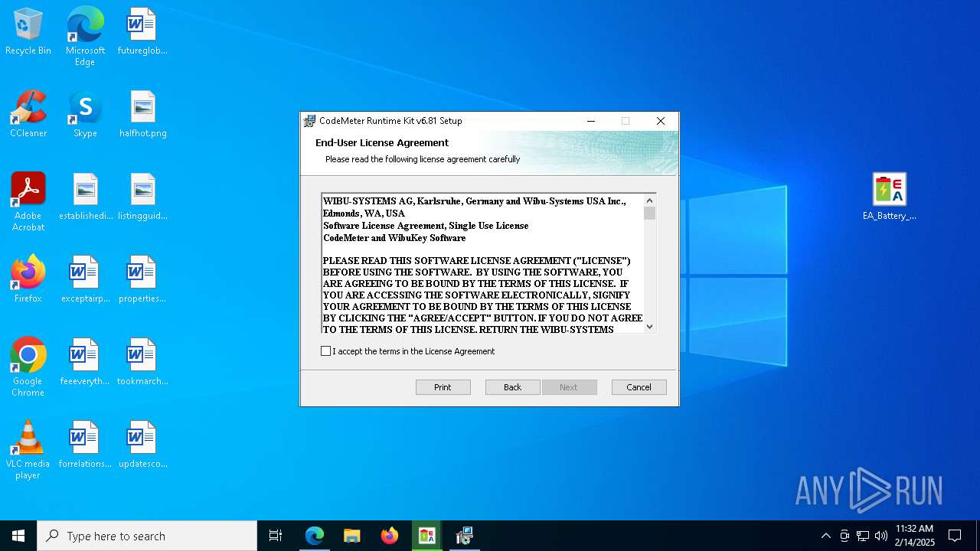Click the scroll-up arrow of license text
980x551 pixels.
click(650, 200)
